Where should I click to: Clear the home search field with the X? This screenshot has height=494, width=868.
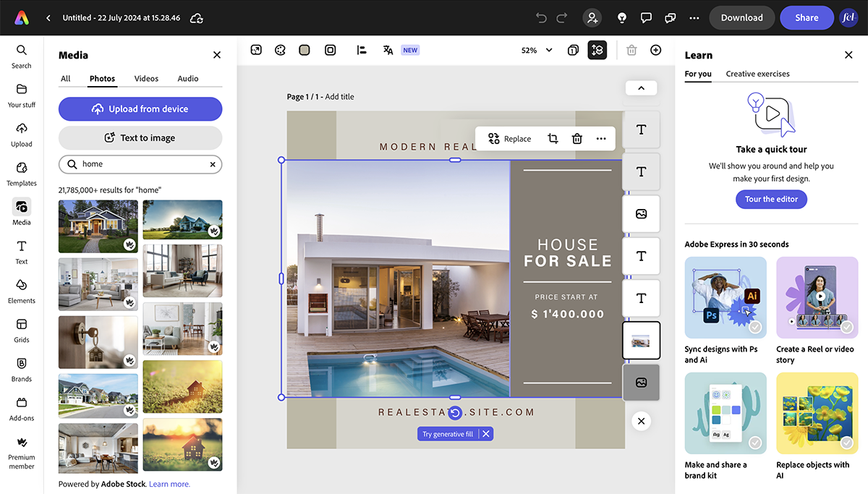[212, 164]
